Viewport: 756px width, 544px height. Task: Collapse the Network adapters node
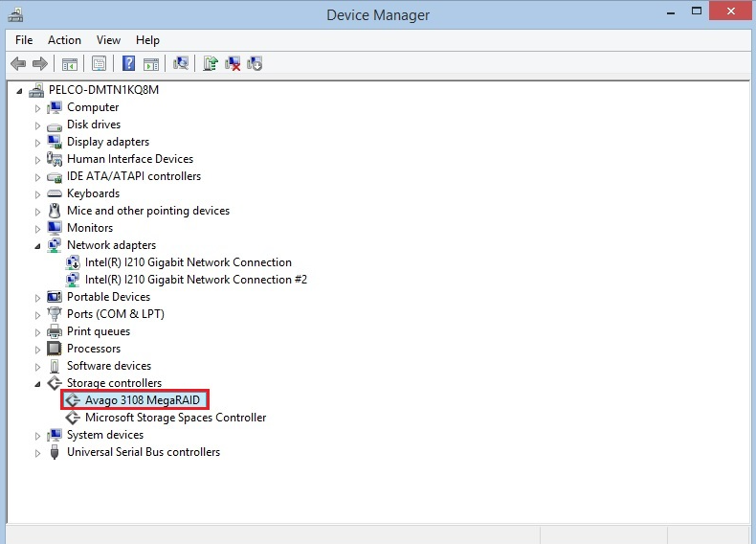pyautogui.click(x=38, y=246)
